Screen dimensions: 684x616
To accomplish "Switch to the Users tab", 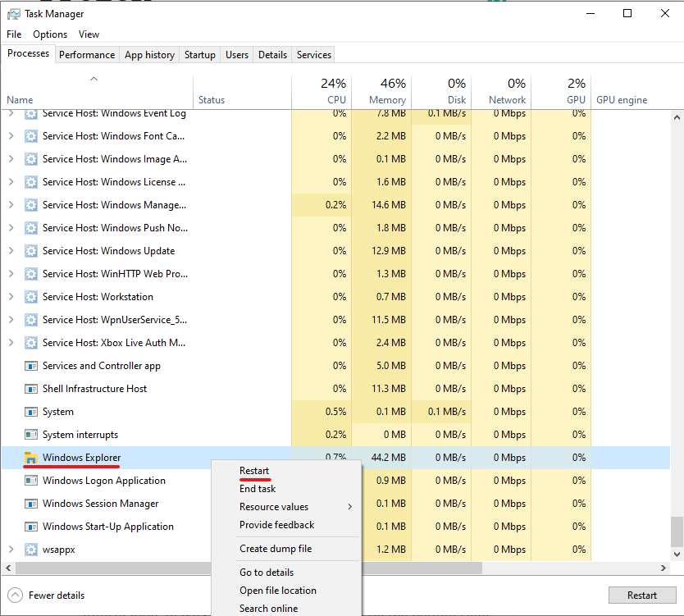I will 237,54.
